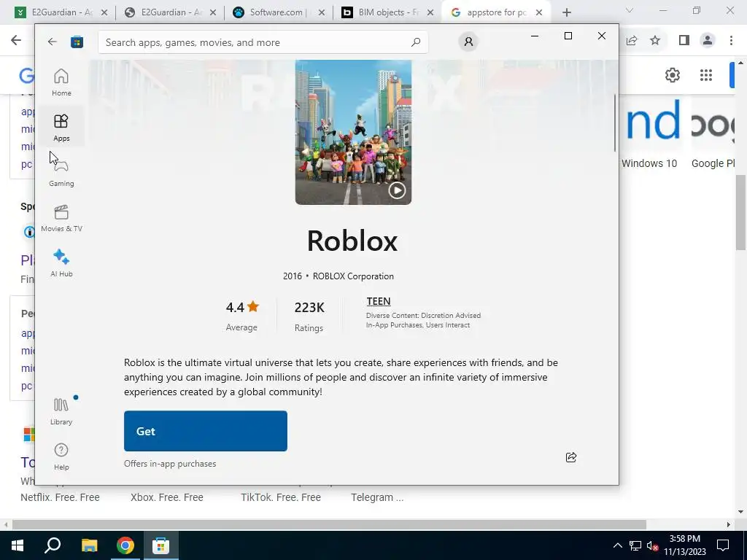Open the Store account profile icon

tap(468, 42)
